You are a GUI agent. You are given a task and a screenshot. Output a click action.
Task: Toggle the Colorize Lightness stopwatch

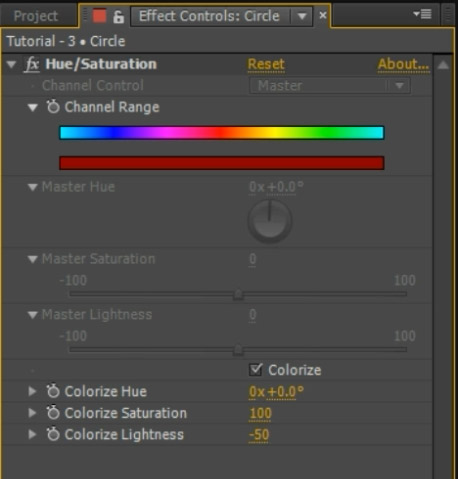(x=53, y=434)
